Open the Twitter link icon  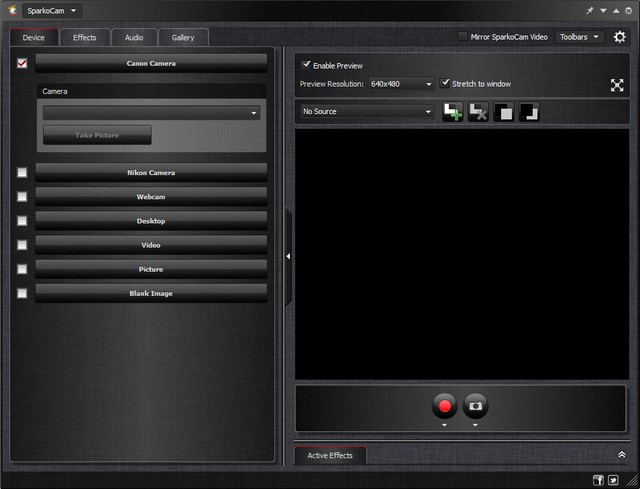click(613, 480)
